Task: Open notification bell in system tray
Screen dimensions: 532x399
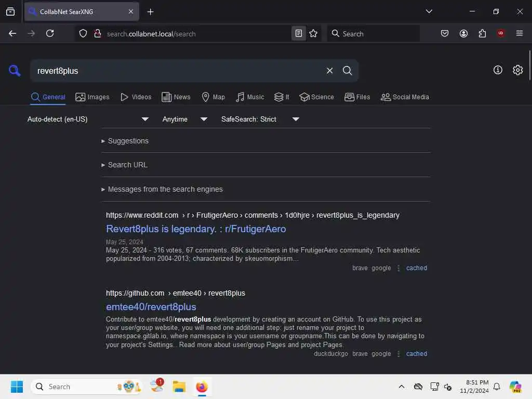Action: [496, 387]
